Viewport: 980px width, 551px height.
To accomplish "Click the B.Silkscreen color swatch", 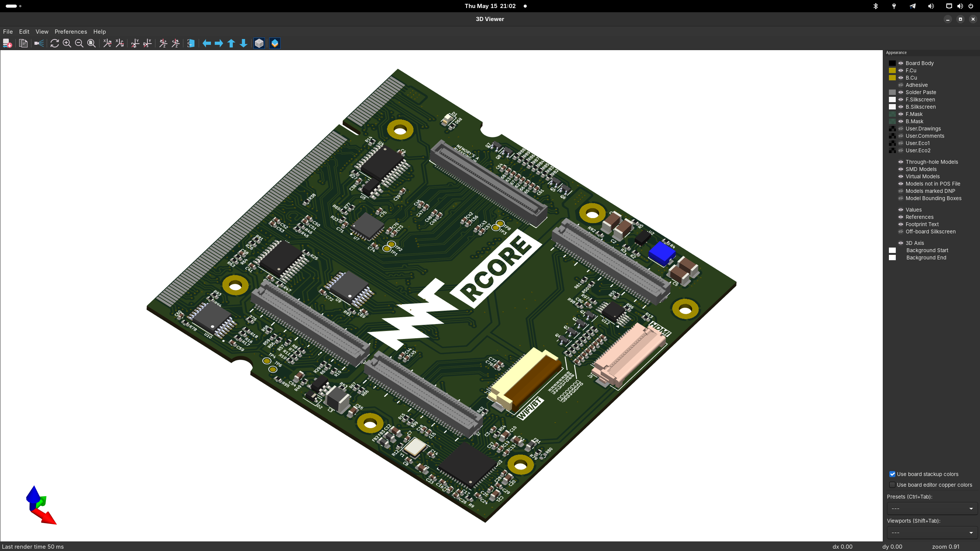I will tap(892, 107).
